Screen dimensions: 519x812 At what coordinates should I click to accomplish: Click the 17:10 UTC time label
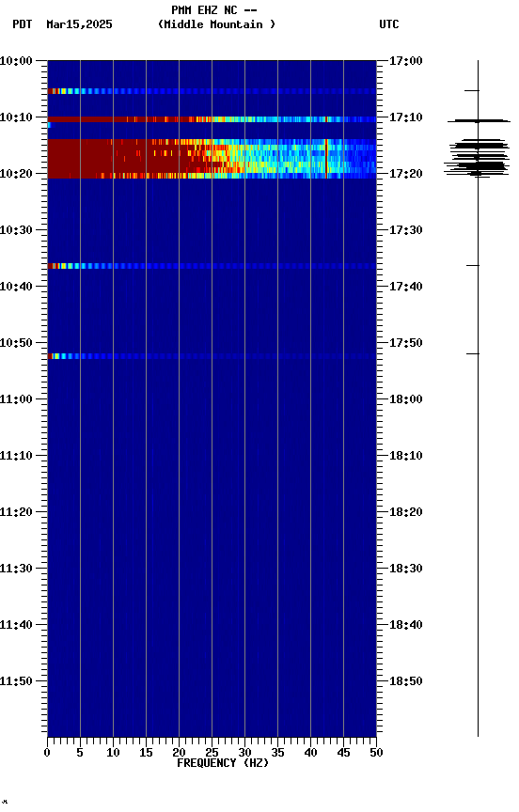pyautogui.click(x=406, y=117)
